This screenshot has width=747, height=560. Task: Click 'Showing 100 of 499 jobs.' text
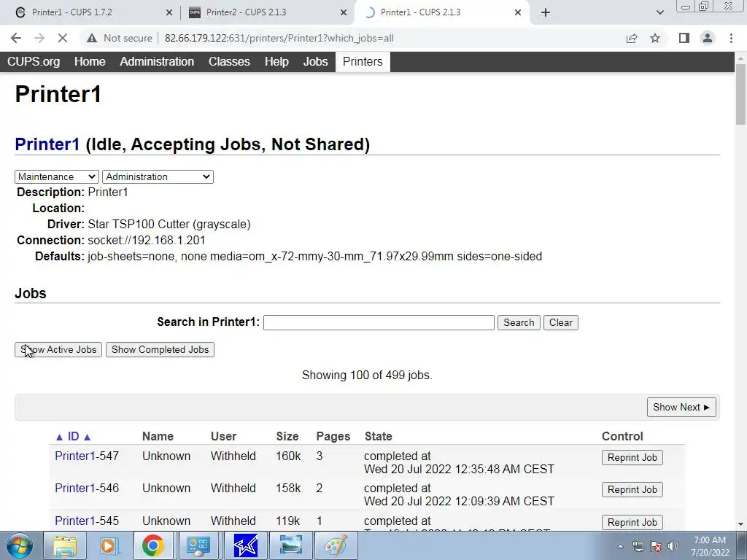(x=368, y=376)
